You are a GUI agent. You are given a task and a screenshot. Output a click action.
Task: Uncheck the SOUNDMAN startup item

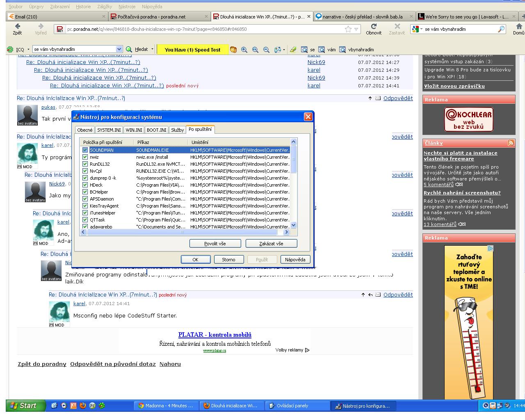coord(85,150)
